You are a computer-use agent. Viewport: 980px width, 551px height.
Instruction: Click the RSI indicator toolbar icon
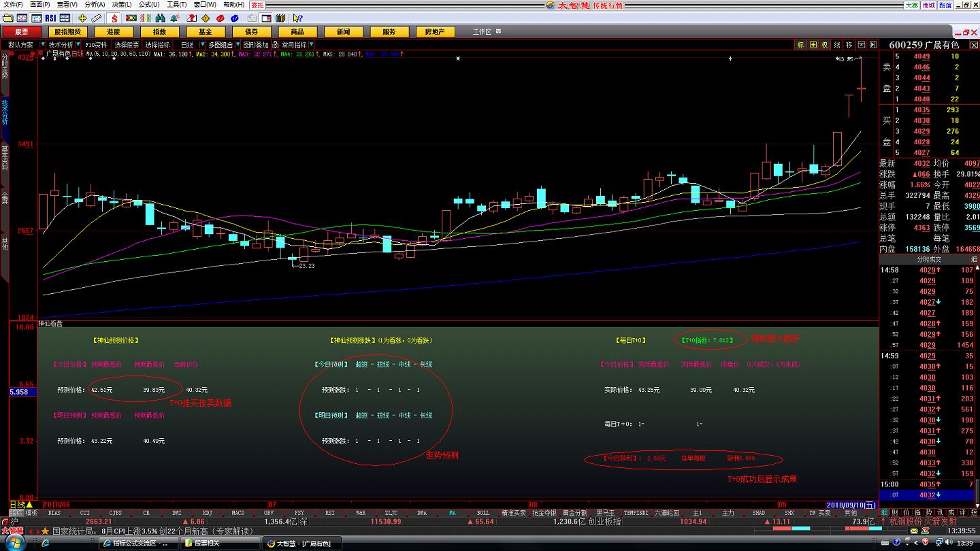(51, 18)
